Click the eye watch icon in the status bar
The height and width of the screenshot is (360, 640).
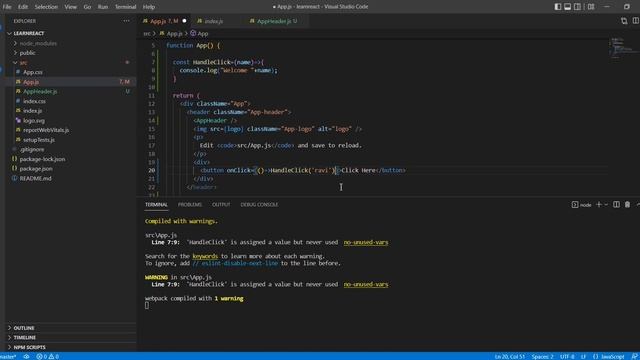coord(27,356)
